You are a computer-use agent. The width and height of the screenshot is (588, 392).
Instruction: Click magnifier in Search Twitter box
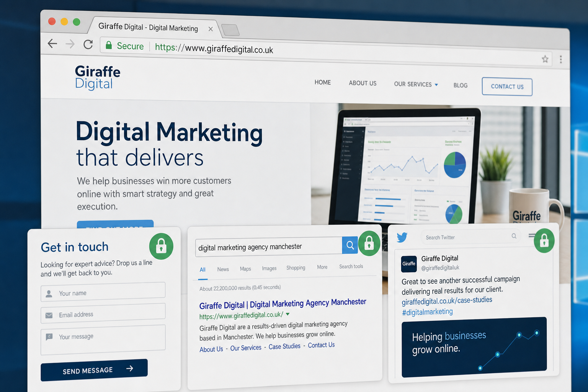[514, 236]
